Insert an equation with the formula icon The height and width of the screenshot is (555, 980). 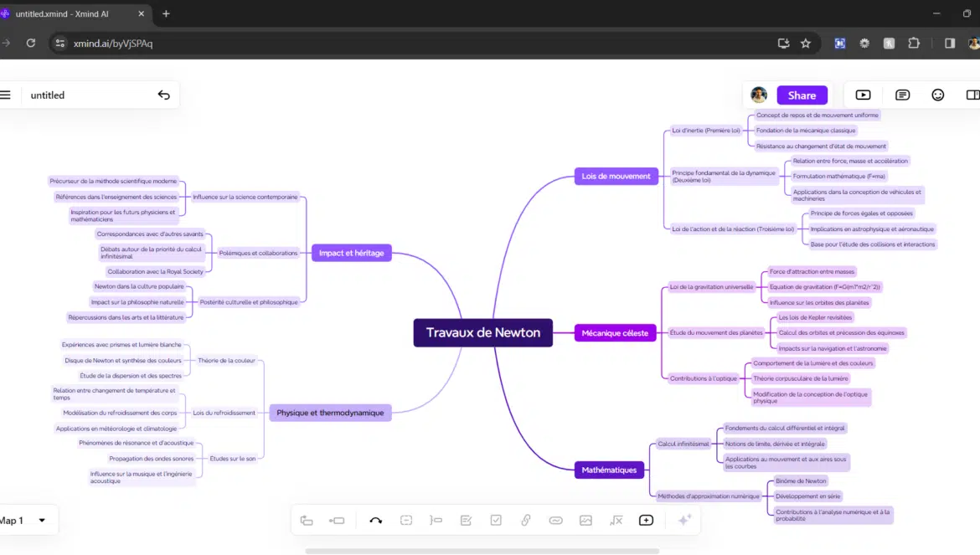[616, 520]
